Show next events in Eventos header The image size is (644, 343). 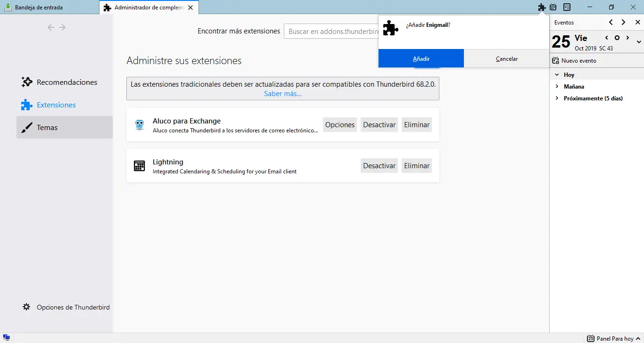623,22
